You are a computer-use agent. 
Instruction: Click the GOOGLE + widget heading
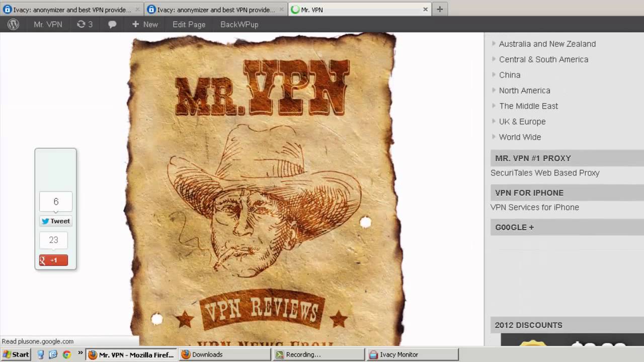click(x=514, y=228)
